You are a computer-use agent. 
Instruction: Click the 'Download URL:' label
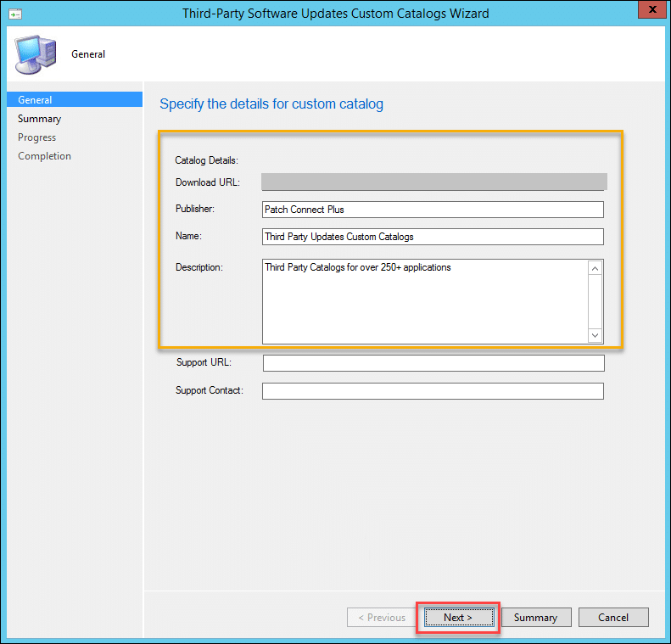[x=208, y=182]
